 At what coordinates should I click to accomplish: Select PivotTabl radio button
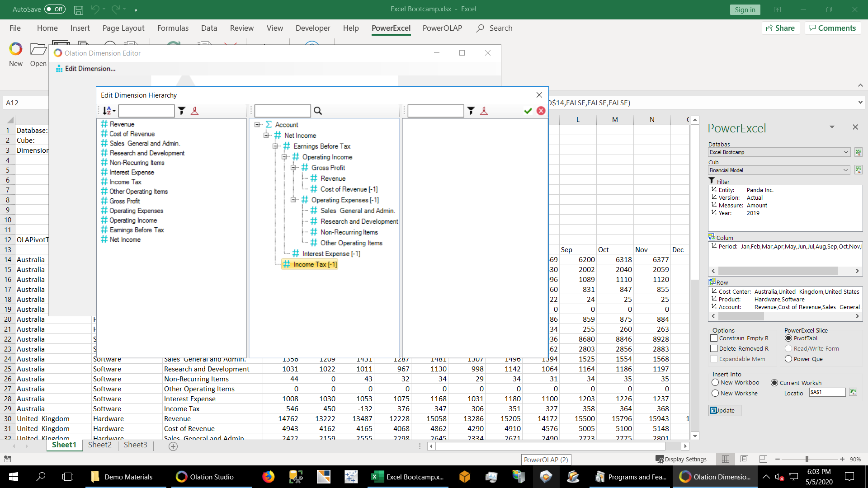click(788, 338)
